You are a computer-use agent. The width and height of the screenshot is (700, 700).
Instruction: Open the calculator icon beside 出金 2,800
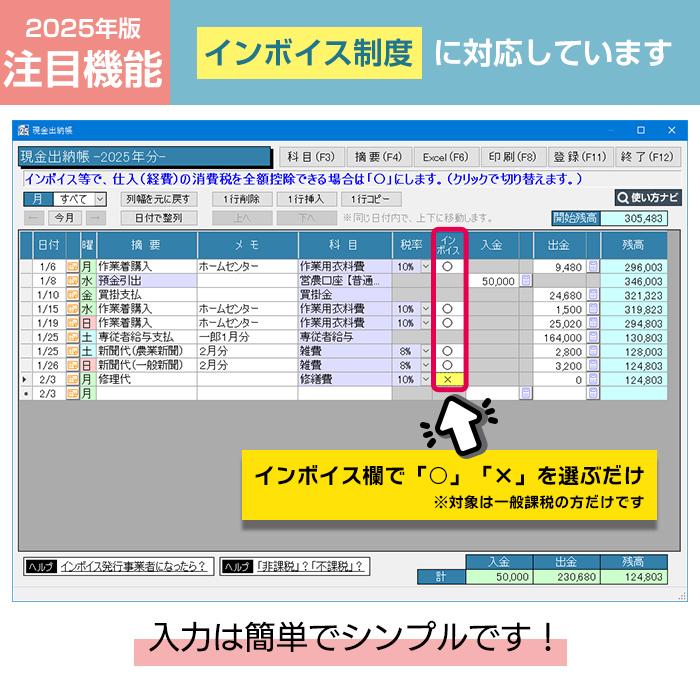pos(593,351)
